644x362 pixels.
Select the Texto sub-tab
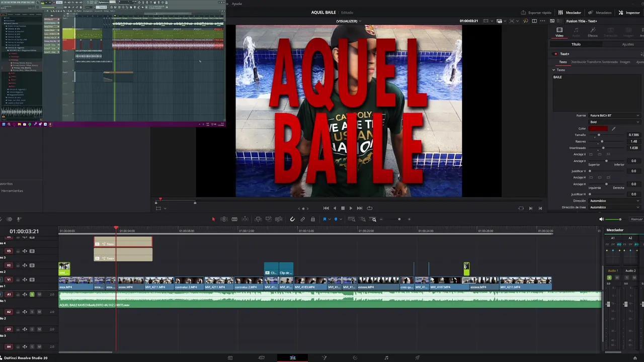(563, 62)
